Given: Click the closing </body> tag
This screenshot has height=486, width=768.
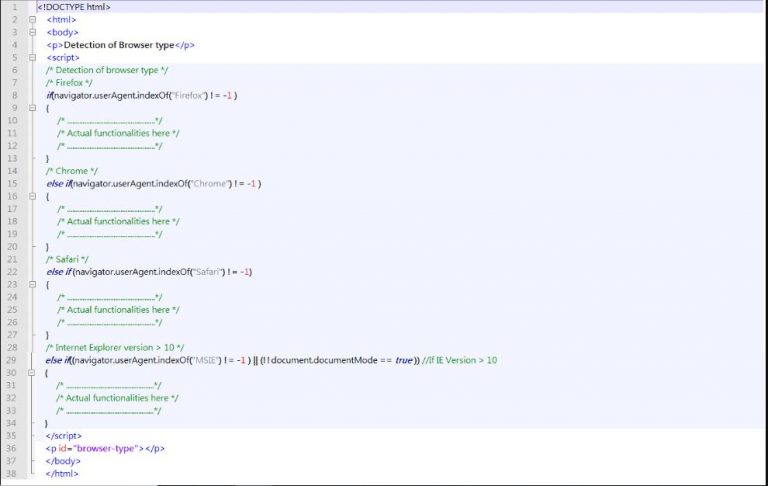Looking at the screenshot, I should click(63, 461).
